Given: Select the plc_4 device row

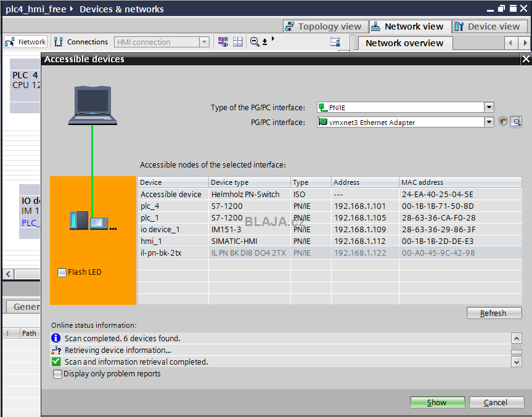Looking at the screenshot, I should [330, 206].
